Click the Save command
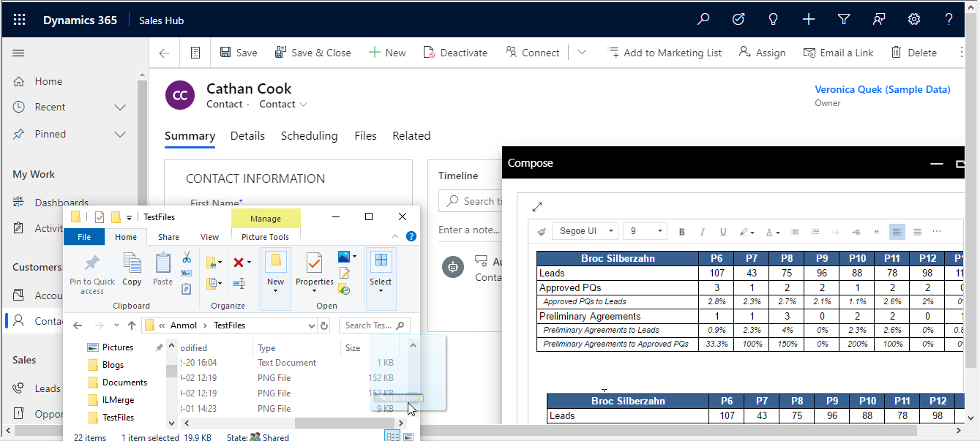Viewport: 980px width, 441px height. [x=239, y=53]
